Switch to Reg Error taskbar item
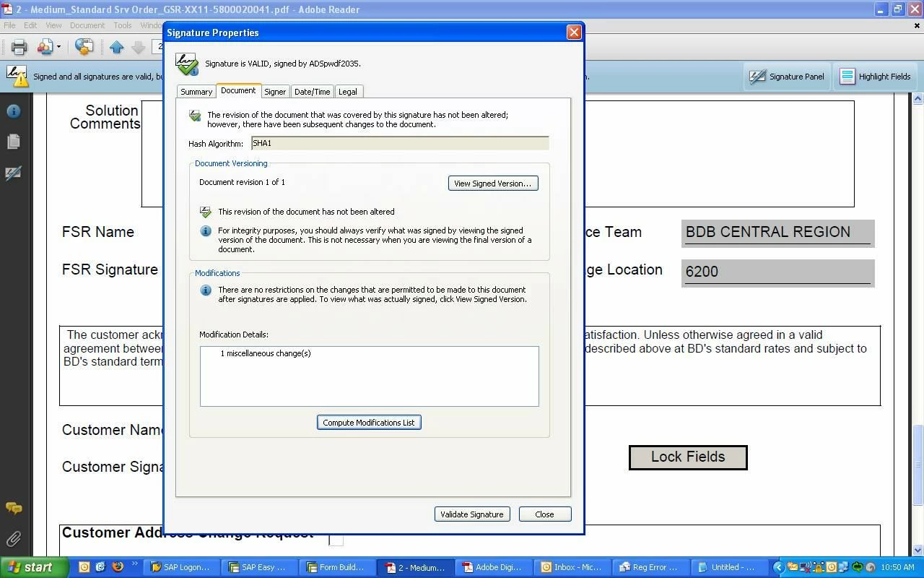 651,567
